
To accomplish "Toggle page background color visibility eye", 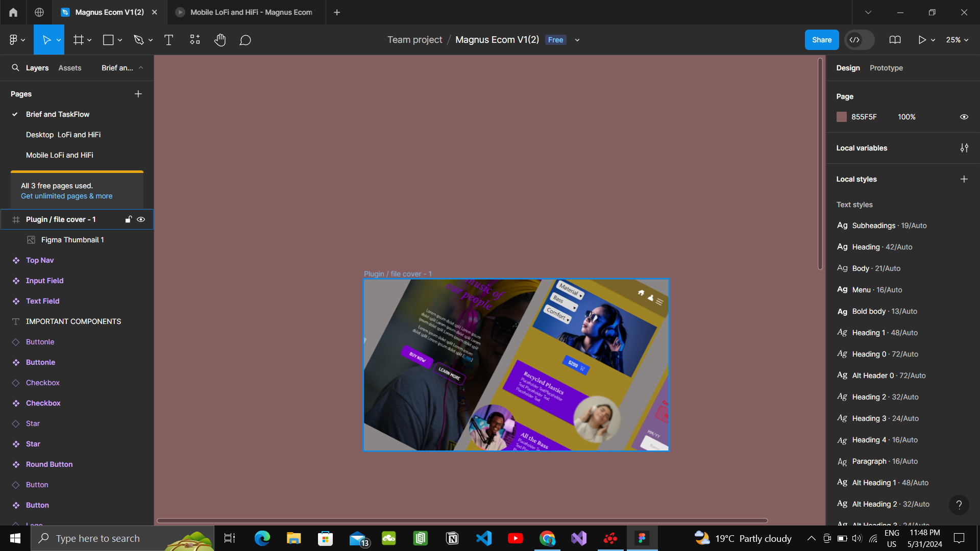I will (x=964, y=117).
